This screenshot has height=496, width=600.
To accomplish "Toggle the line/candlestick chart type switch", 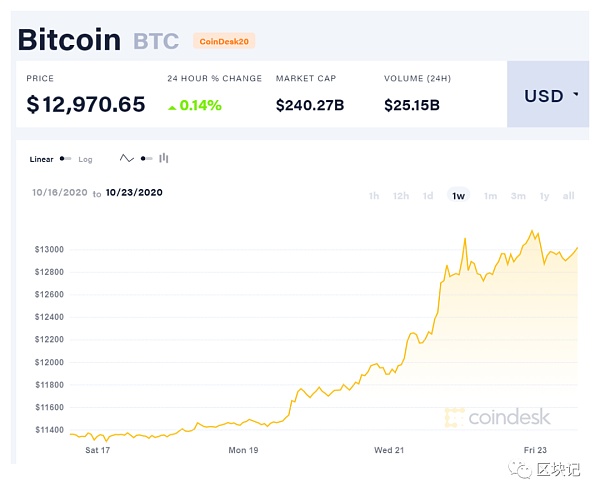I will point(146,159).
